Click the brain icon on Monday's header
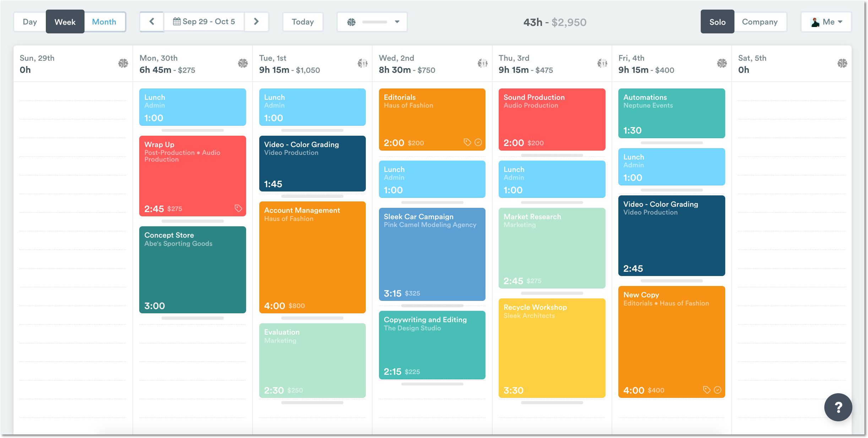Image resolution: width=868 pixels, height=438 pixels. click(243, 63)
